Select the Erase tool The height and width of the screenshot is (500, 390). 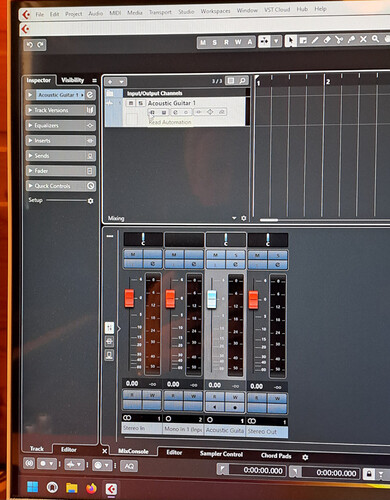327,40
